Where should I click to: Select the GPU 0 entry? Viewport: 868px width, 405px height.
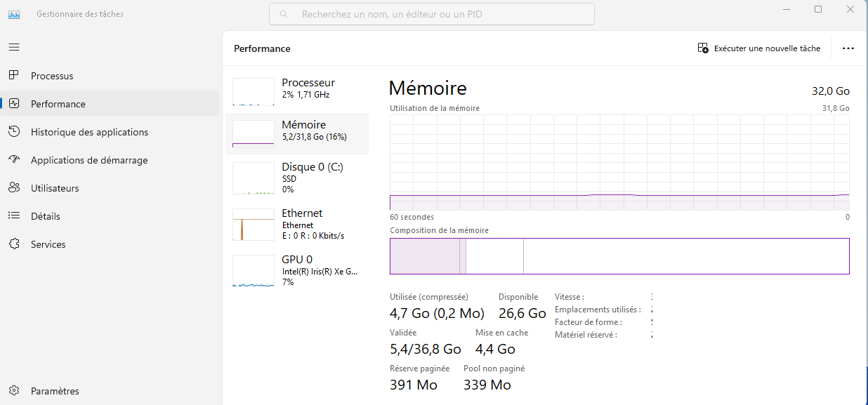point(297,270)
